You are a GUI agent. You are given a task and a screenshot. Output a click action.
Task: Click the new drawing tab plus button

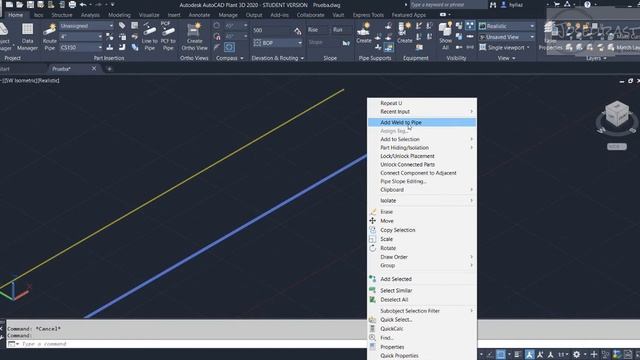(x=109, y=69)
